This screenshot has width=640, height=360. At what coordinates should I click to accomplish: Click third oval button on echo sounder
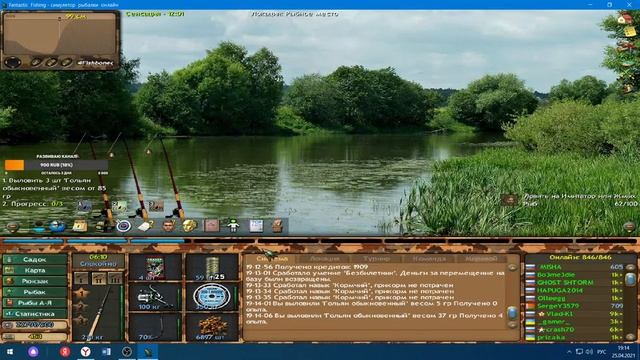pyautogui.click(x=66, y=62)
